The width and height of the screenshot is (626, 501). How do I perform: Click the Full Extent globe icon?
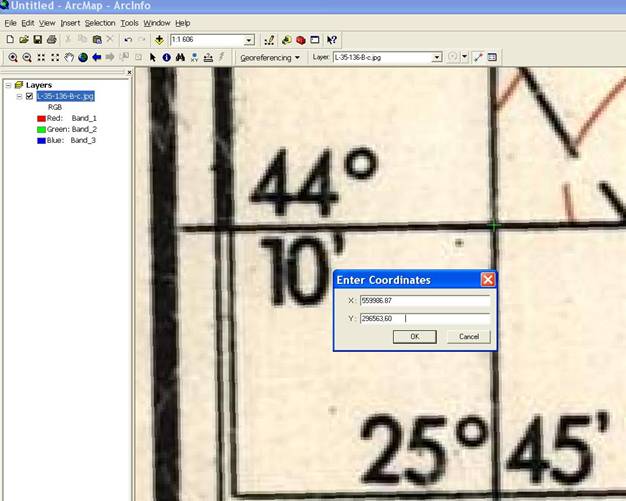[83, 58]
